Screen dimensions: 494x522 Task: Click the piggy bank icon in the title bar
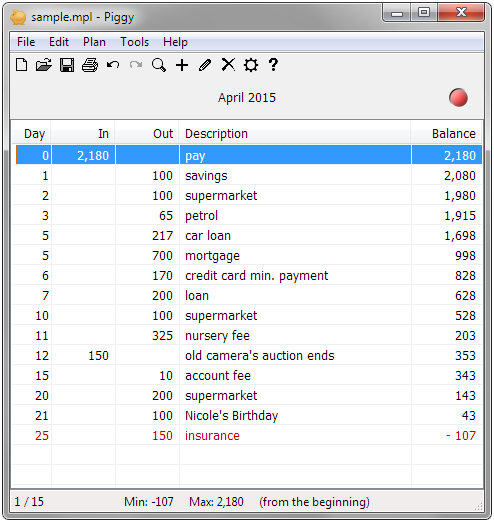(x=18, y=17)
